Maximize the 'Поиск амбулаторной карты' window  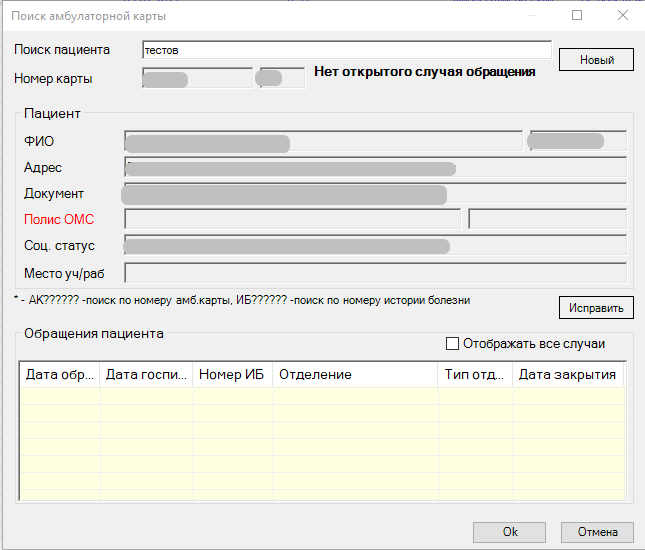coord(577,16)
